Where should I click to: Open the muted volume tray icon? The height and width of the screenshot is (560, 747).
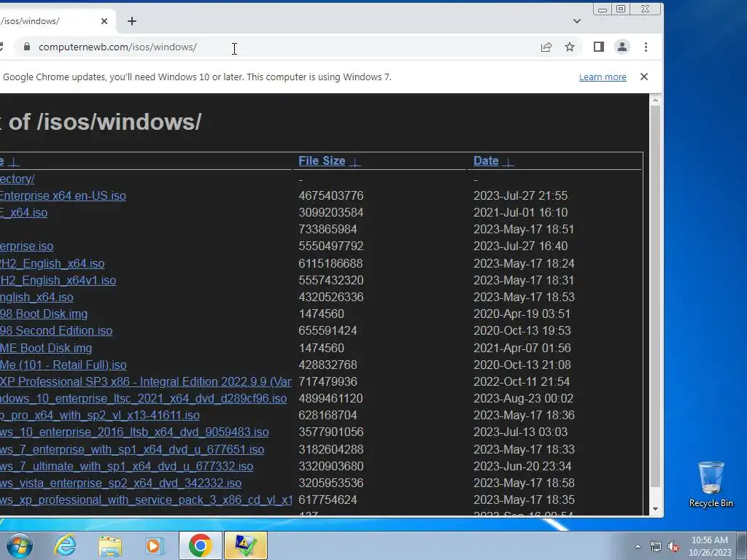(673, 547)
